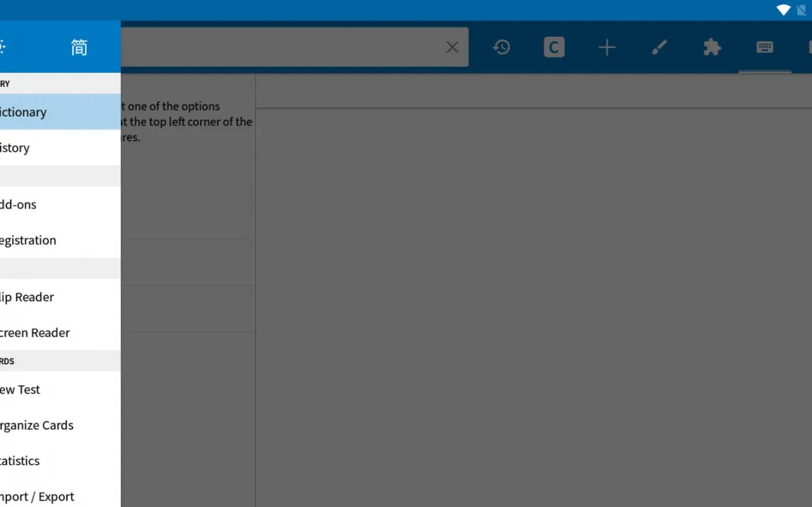812x507 pixels.
Task: Open Organize Cards in the drawer
Action: click(x=43, y=426)
